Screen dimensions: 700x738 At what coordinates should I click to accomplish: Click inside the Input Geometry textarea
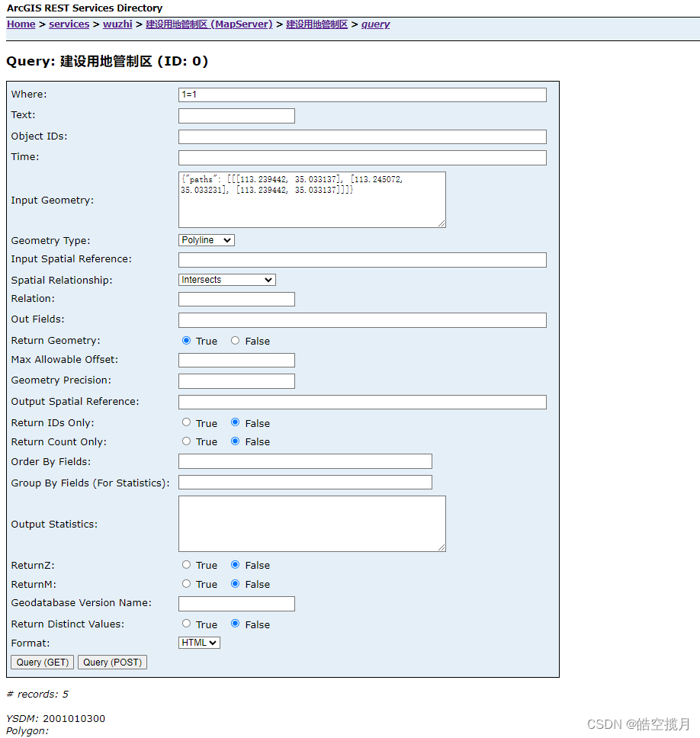312,200
